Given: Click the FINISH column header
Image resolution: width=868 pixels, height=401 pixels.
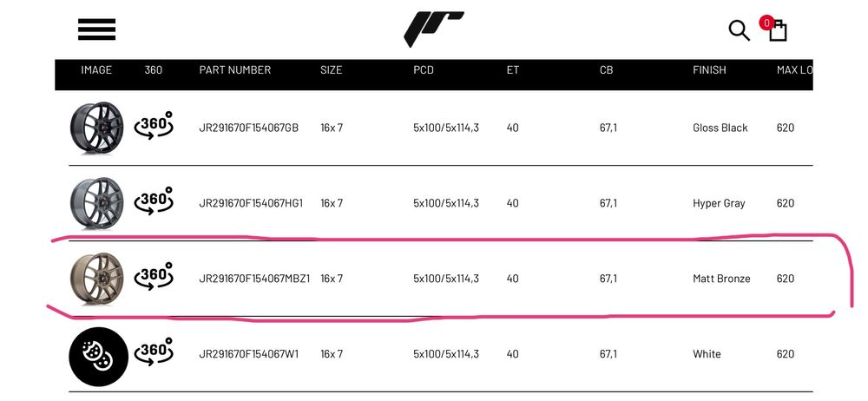Looking at the screenshot, I should click(x=709, y=70).
